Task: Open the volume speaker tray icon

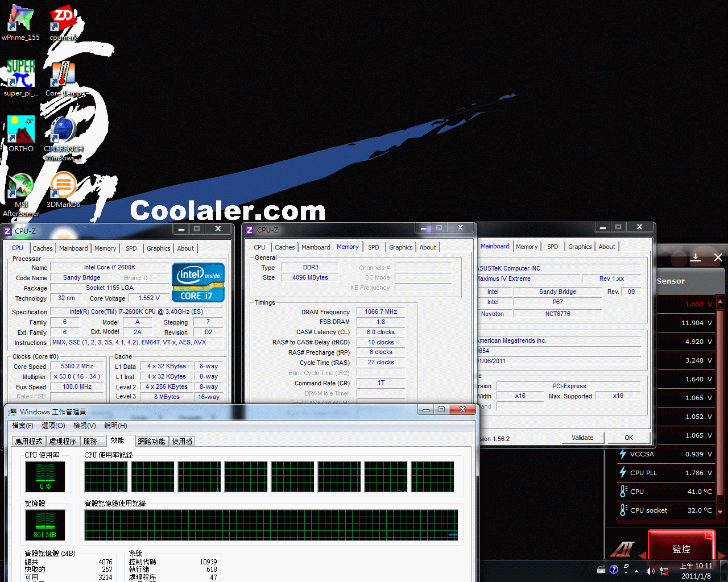Action: click(650, 571)
